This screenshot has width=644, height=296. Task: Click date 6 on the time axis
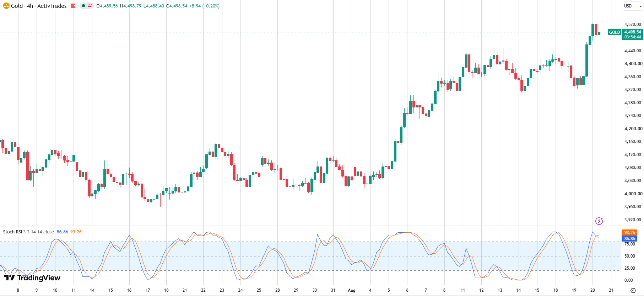tap(407, 290)
